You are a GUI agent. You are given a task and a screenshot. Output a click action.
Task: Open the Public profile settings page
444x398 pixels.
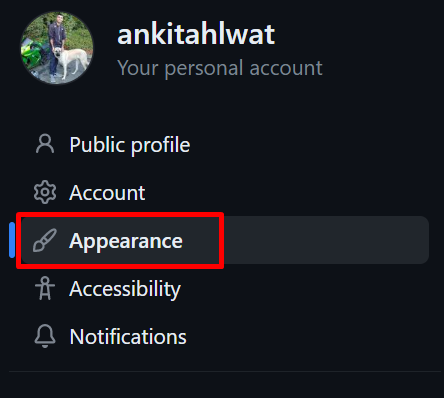tap(130, 145)
